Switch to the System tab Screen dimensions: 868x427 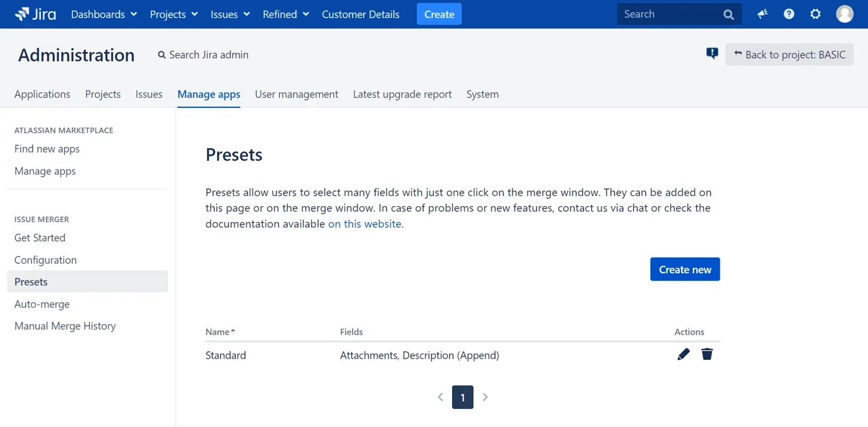click(x=482, y=94)
